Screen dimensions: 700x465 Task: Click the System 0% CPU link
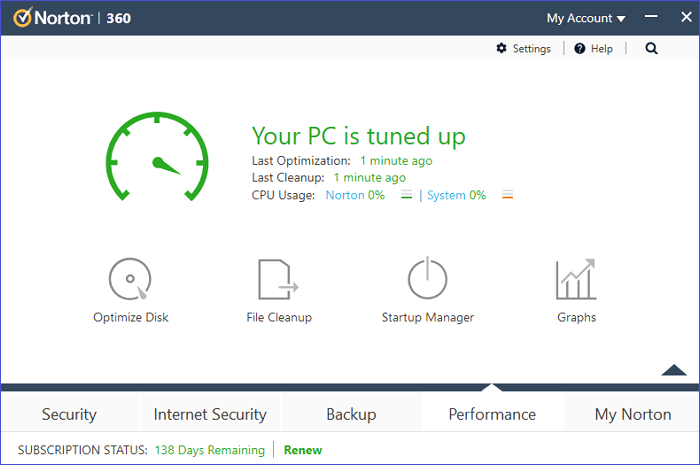[x=456, y=195]
